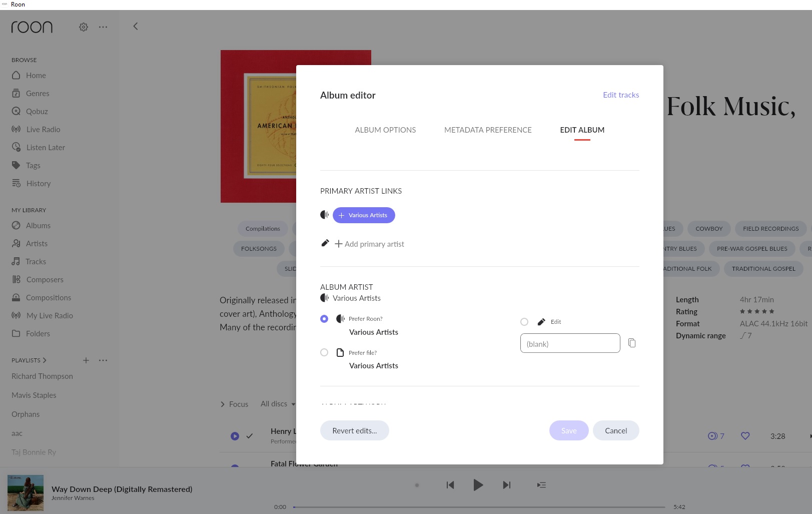Switch to the Metadata Preference tab
812x514 pixels.
coord(488,130)
